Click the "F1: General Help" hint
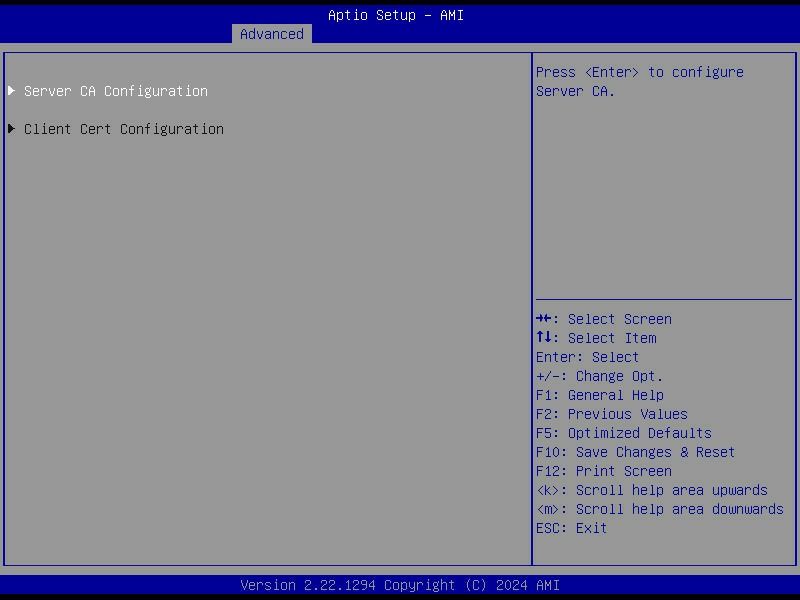Screen dimensions: 800x600 (x=599, y=395)
